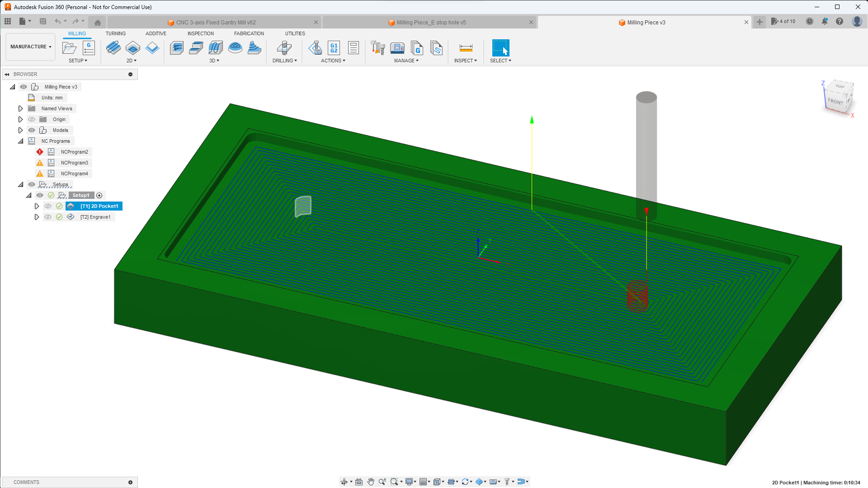Click the Simulate action icon
The image size is (868, 488).
[315, 48]
